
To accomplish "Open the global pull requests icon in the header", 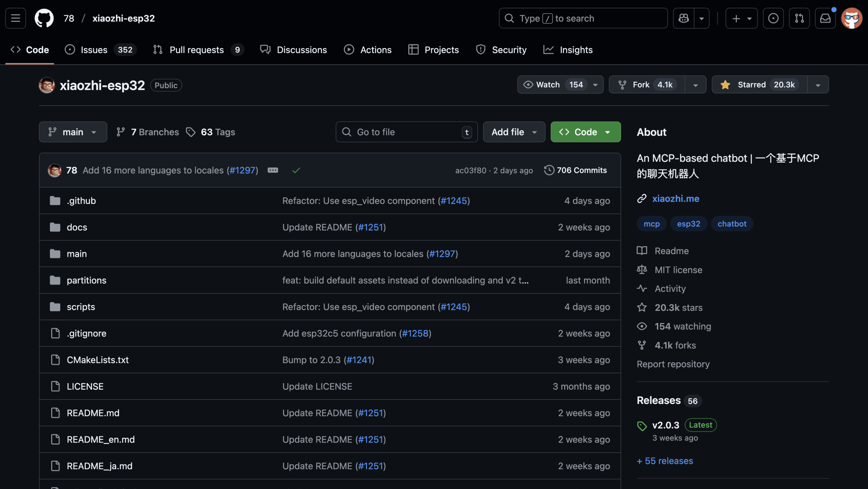I will click(x=799, y=18).
